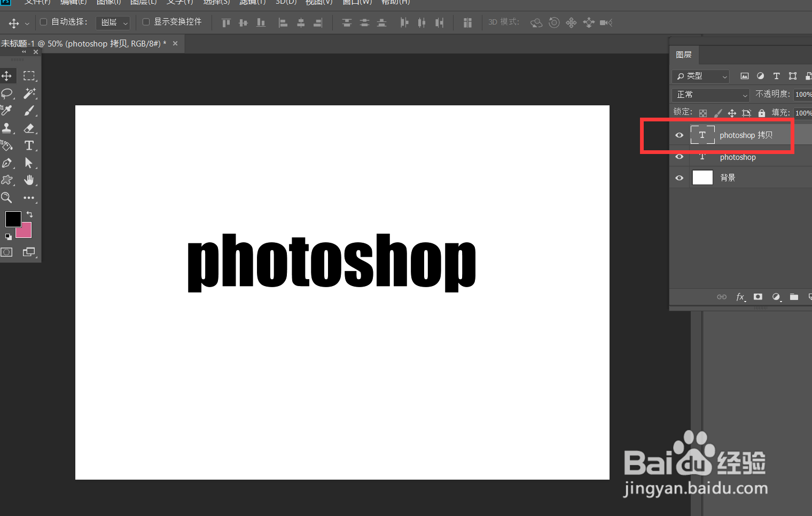Close the 未标题-1 document tab
Image resolution: width=812 pixels, height=516 pixels.
(175, 43)
